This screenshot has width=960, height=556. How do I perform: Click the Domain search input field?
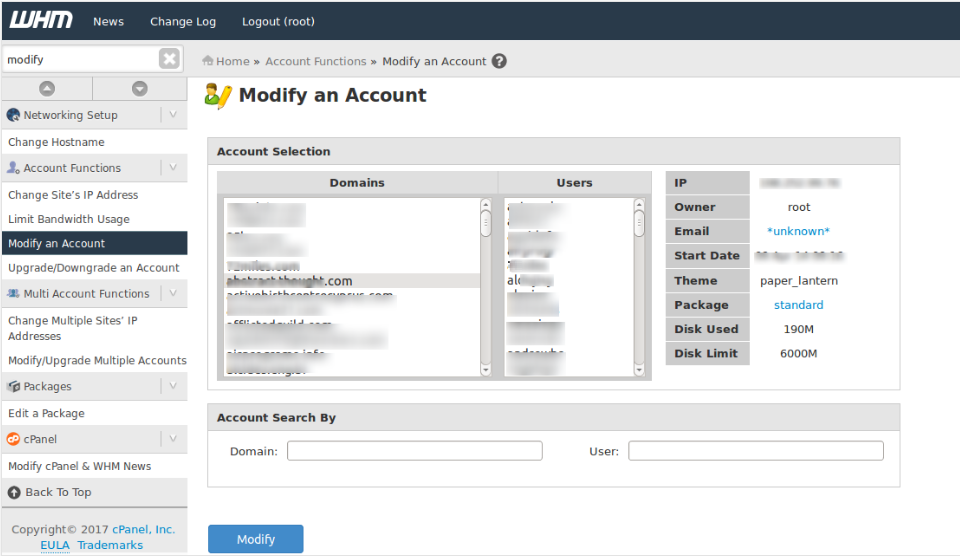(x=414, y=451)
